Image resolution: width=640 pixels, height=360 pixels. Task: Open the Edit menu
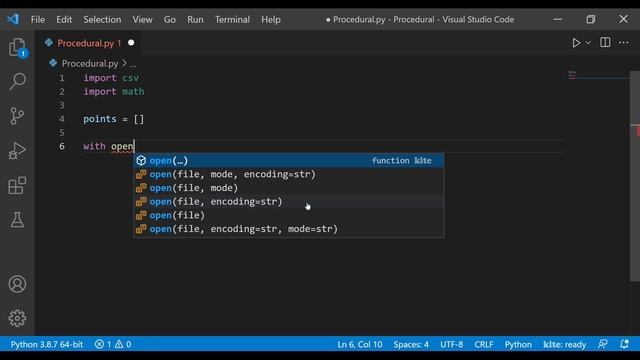64,20
